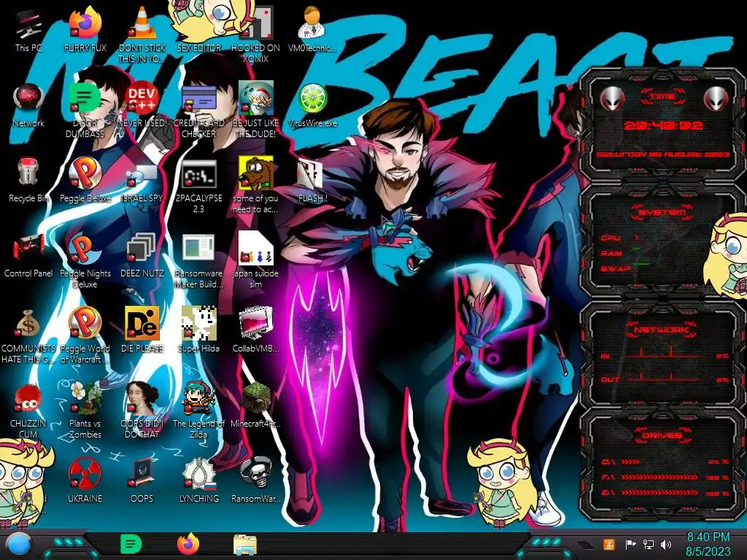
Task: Open the ISRAEL SPY shortcut
Action: coord(142,180)
